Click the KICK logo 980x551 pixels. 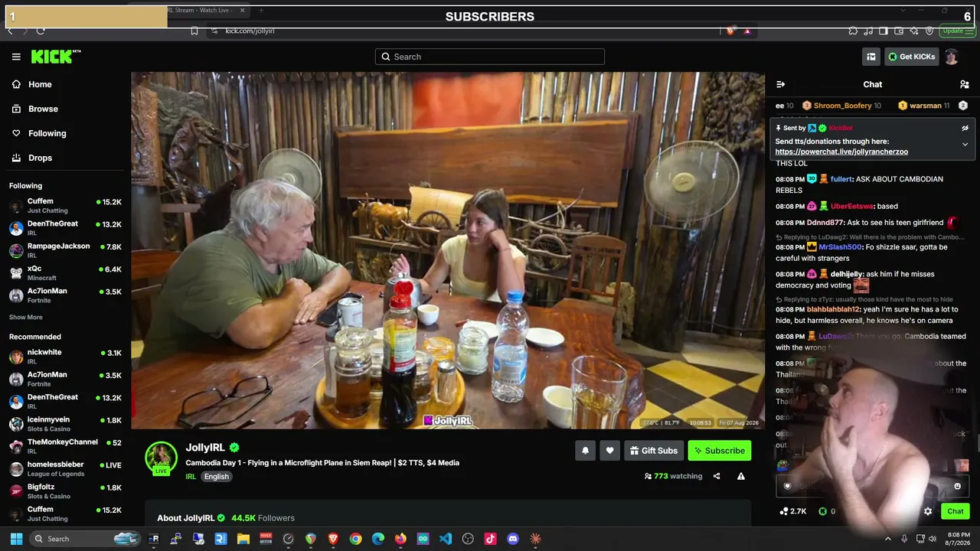(55, 57)
